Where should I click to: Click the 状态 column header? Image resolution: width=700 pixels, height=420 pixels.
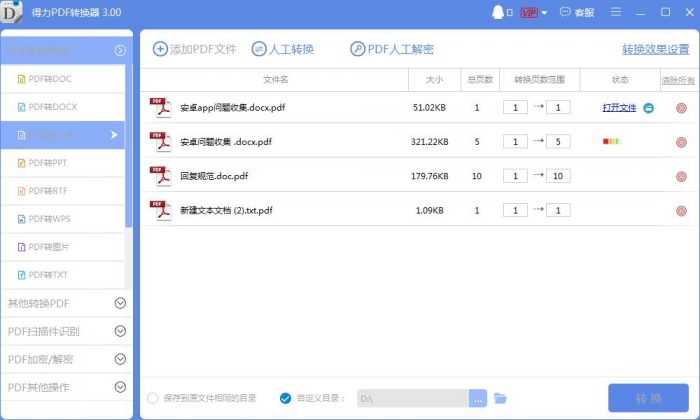[x=620, y=80]
